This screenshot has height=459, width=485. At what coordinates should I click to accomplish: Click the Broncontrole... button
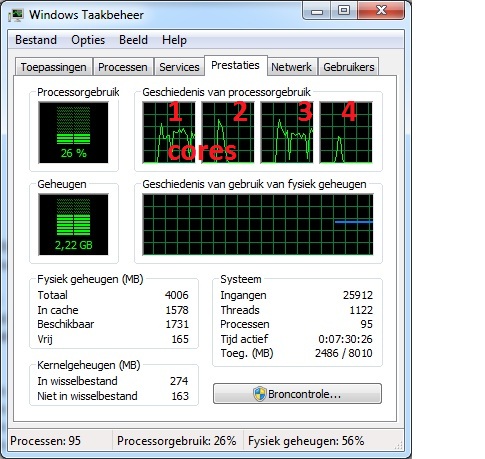tap(297, 394)
